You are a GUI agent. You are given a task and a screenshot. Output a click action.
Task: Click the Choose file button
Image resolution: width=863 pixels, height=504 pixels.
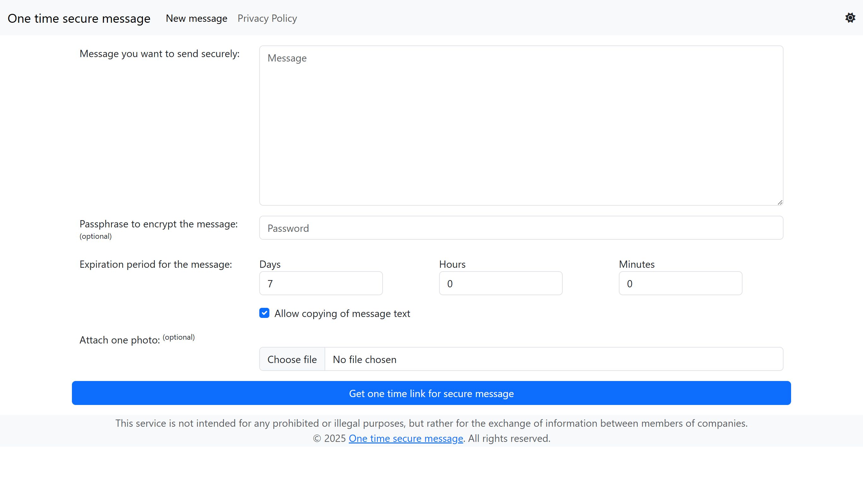292,359
